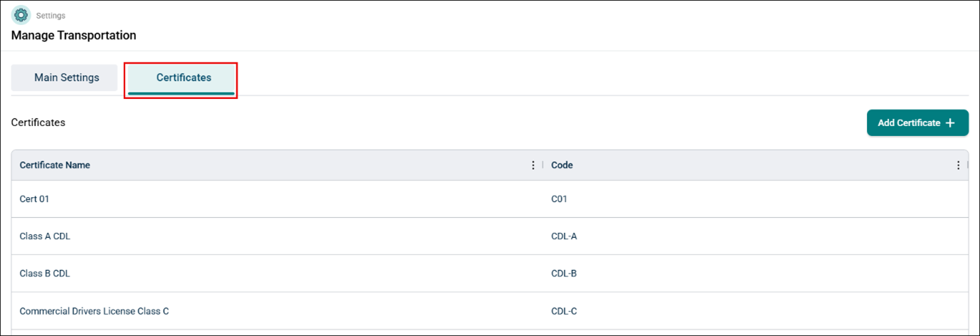Click the Settings breadcrumb label
This screenshot has height=336, width=980.
point(51,15)
